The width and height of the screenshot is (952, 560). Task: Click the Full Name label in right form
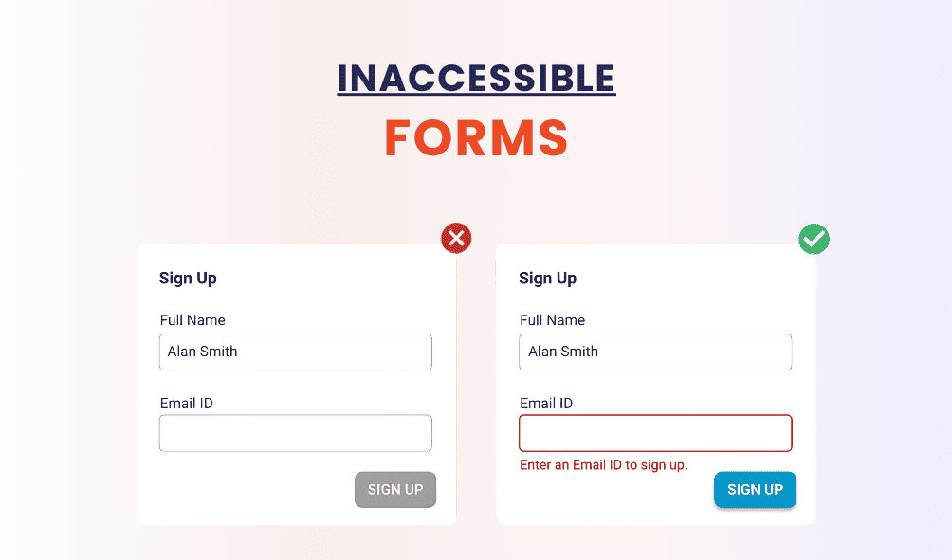click(x=552, y=320)
